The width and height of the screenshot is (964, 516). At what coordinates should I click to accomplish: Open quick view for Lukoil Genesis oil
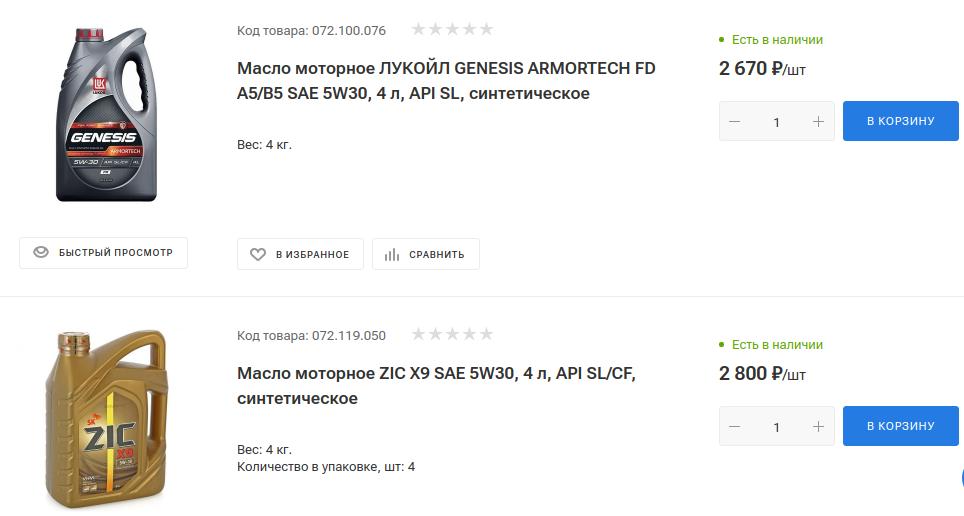coord(103,253)
